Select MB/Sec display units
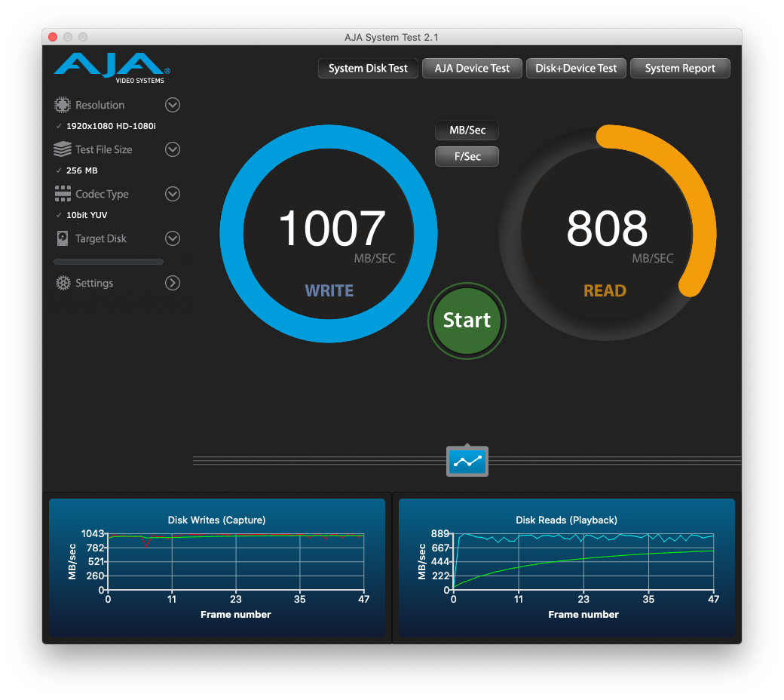This screenshot has width=784, height=700. click(467, 130)
